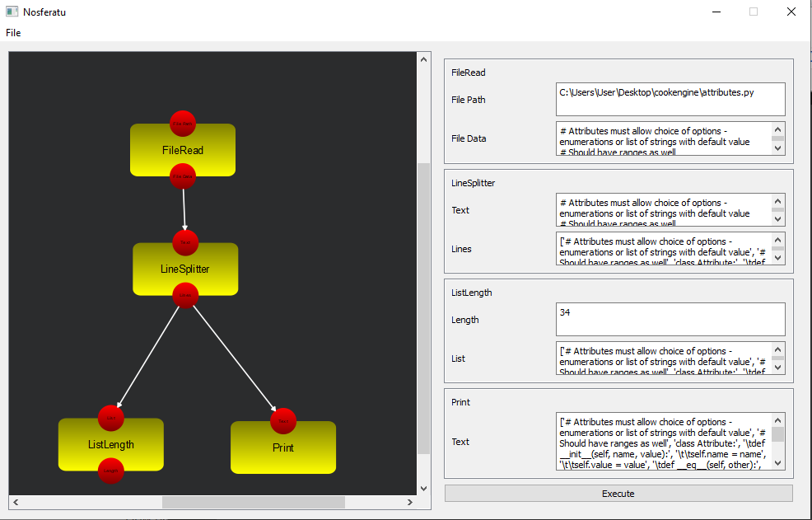Screen dimensions: 812x520
Task: Open the File menu
Action: click(13, 33)
